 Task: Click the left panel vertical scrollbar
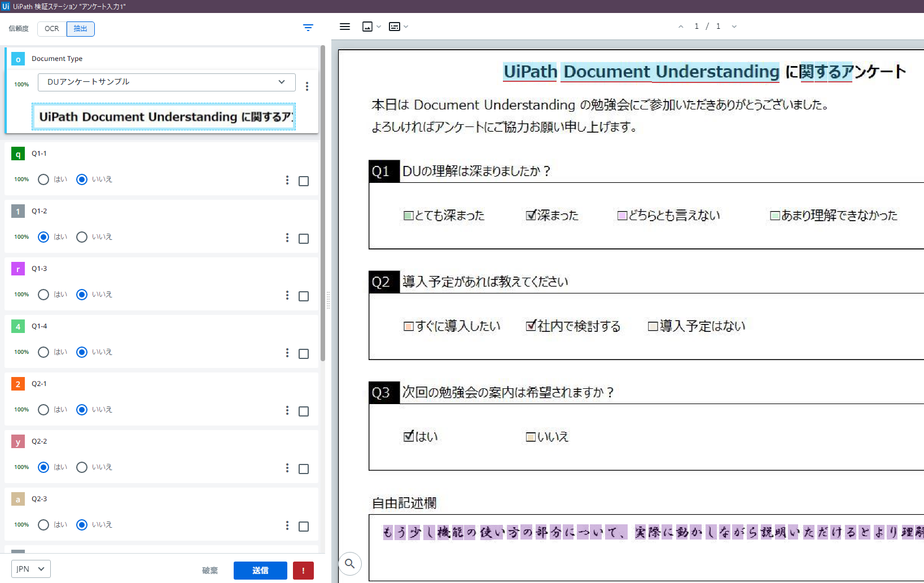pyautogui.click(x=323, y=203)
